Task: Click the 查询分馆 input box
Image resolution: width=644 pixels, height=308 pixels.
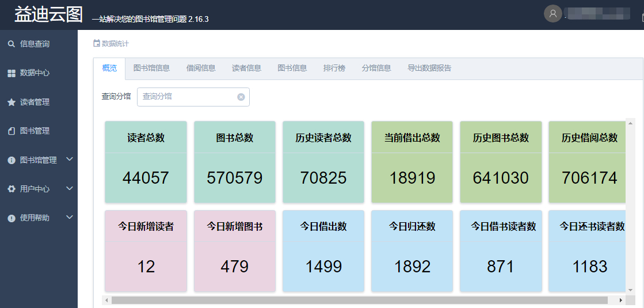Action: [188, 97]
